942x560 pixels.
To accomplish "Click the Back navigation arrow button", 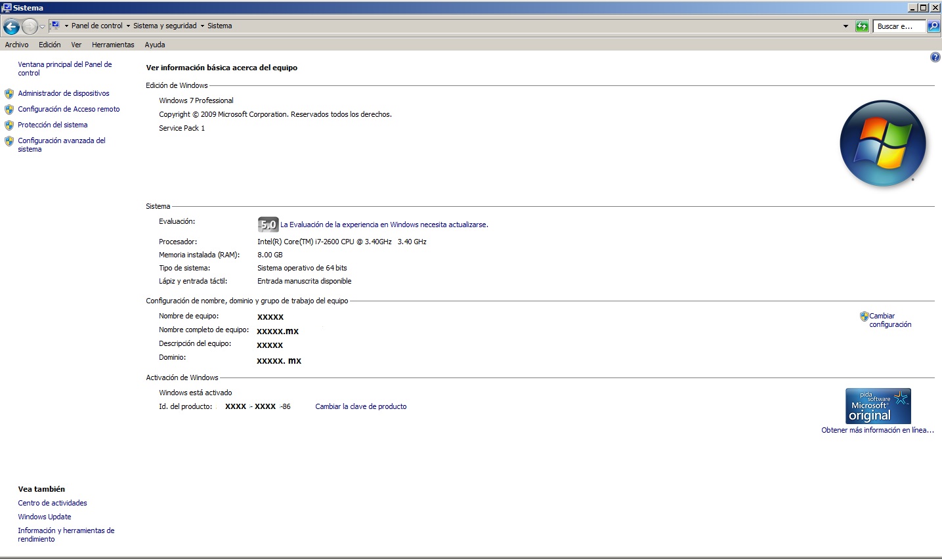I will coord(11,26).
